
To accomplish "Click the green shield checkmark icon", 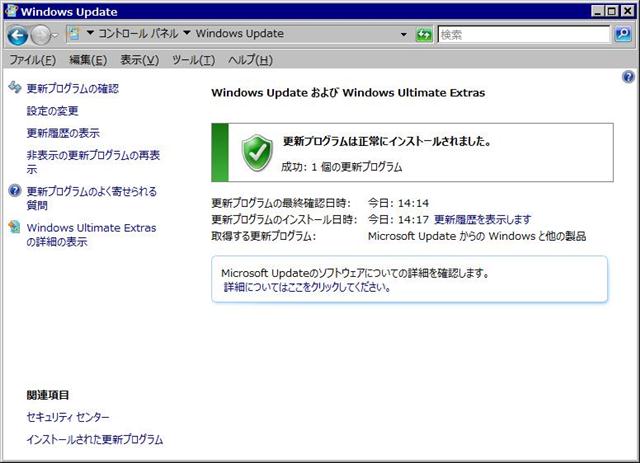I will click(x=257, y=153).
